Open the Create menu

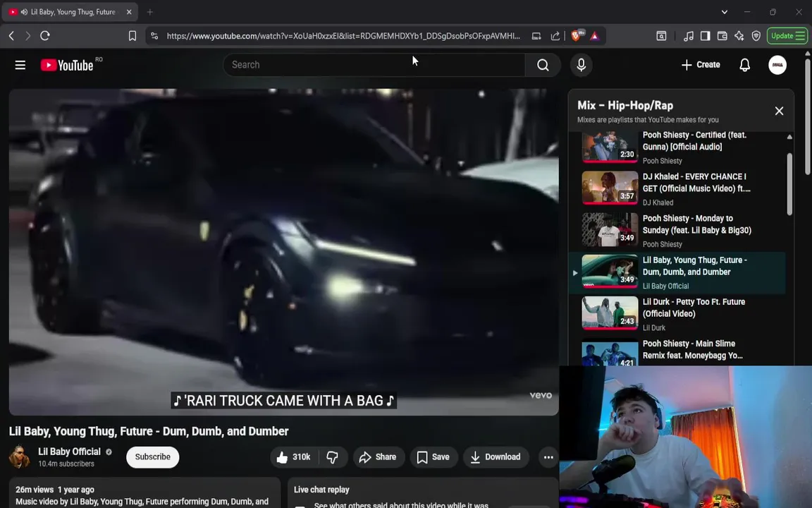coord(701,65)
